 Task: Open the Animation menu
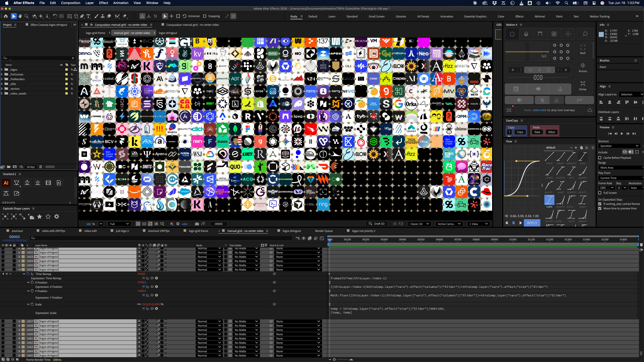coord(121,3)
